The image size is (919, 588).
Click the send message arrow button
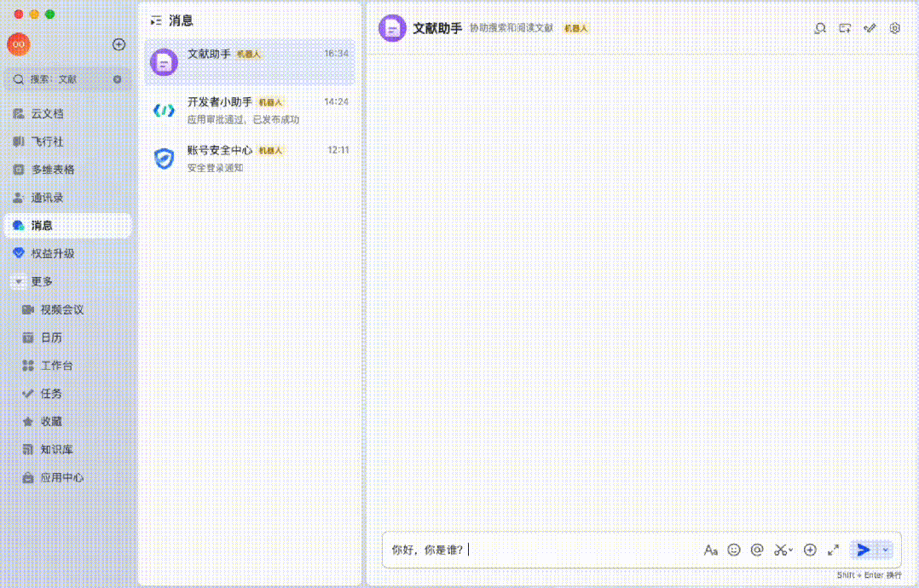tap(863, 550)
